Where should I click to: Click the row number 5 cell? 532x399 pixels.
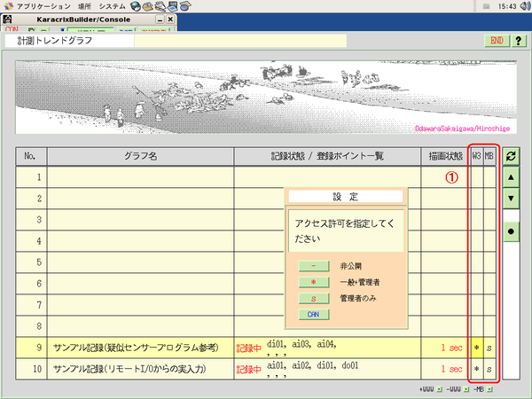[x=31, y=262]
